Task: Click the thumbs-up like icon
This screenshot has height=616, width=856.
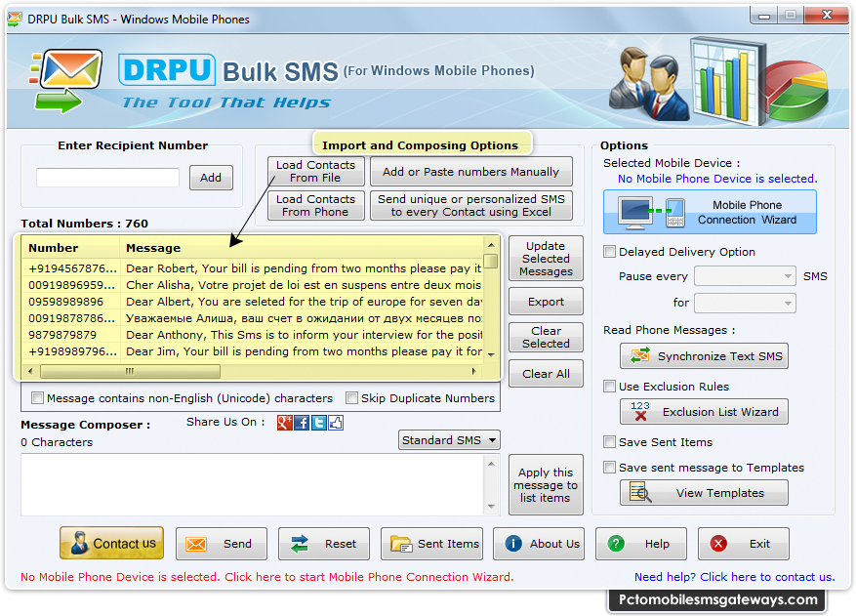Action: click(335, 423)
